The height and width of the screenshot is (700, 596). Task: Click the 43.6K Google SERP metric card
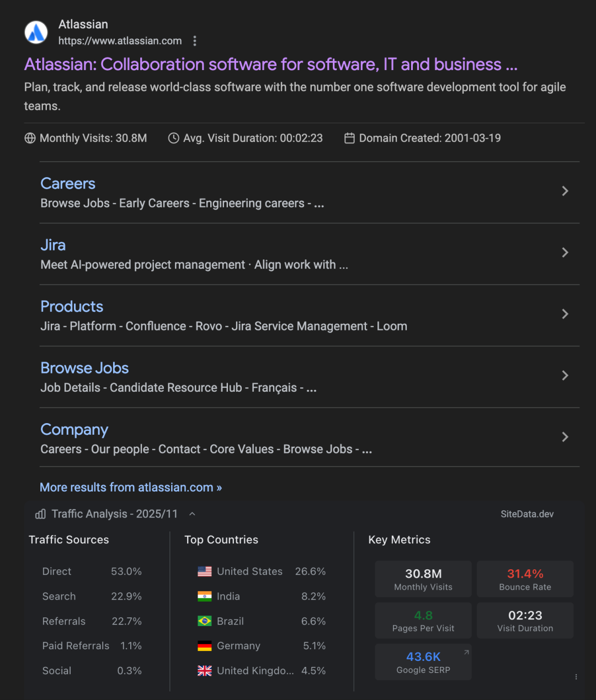pyautogui.click(x=423, y=662)
